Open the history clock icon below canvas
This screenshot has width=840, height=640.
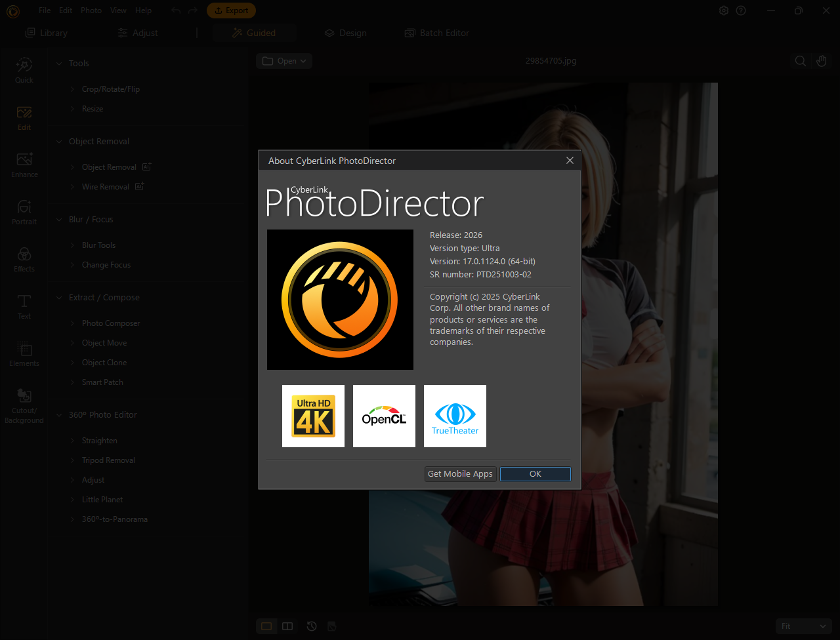tap(312, 626)
